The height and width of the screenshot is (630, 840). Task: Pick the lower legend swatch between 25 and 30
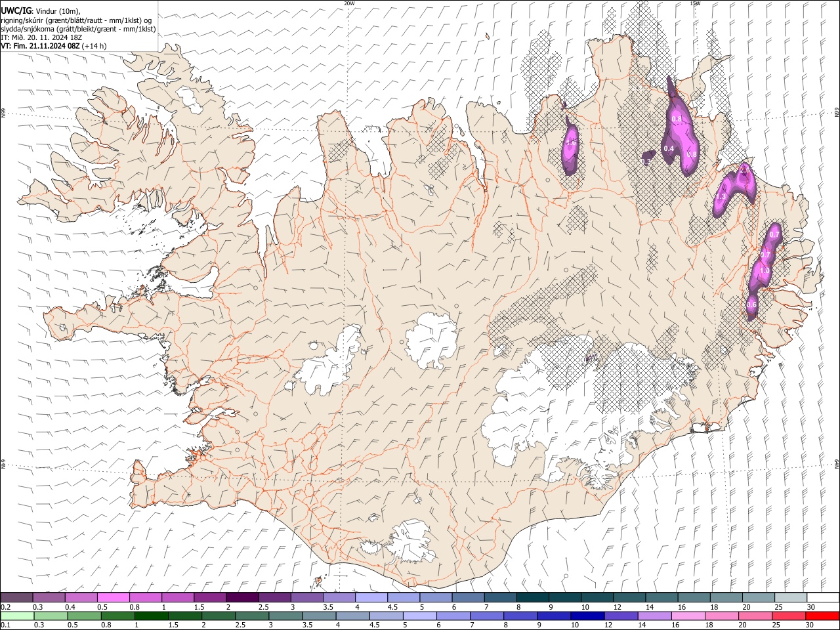pyautogui.click(x=789, y=616)
